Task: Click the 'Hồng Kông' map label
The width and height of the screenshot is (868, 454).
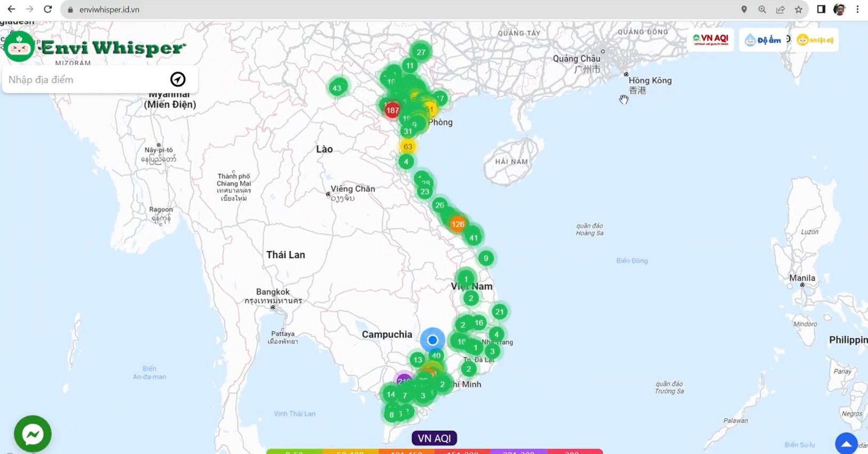Action: (x=650, y=81)
